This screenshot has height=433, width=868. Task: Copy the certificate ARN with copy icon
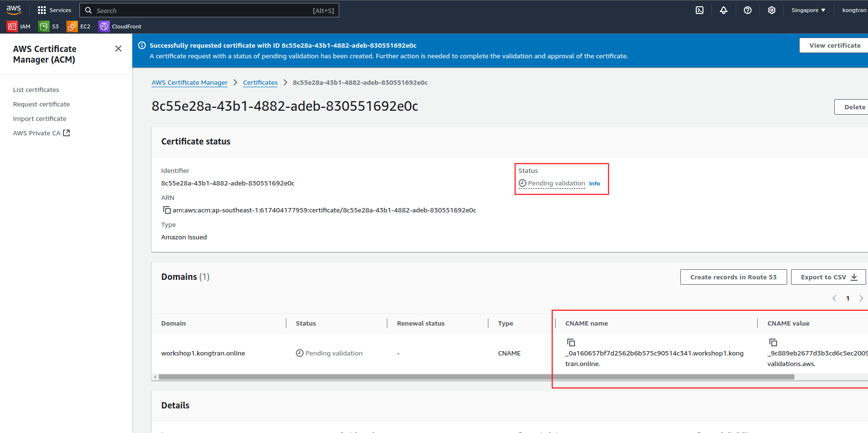[x=167, y=210]
